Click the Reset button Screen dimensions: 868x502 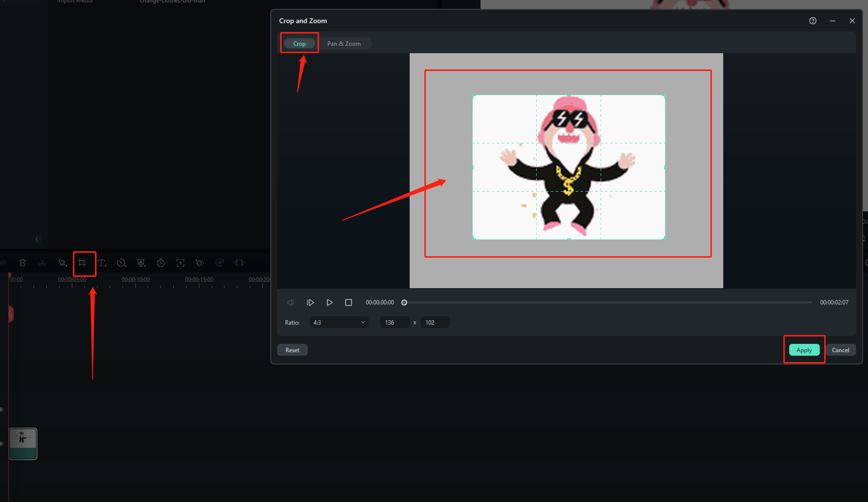click(292, 350)
